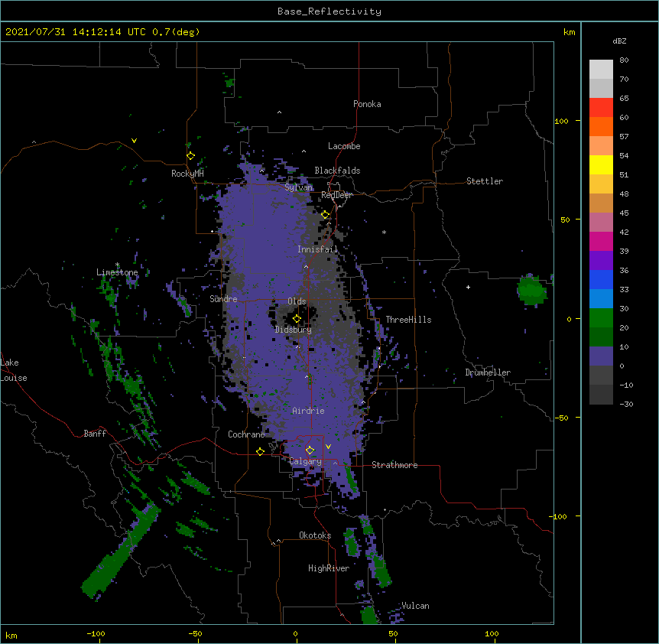659x644 pixels.
Task: Pick the violet 36-39 dBZ legend swatch
Action: [601, 261]
